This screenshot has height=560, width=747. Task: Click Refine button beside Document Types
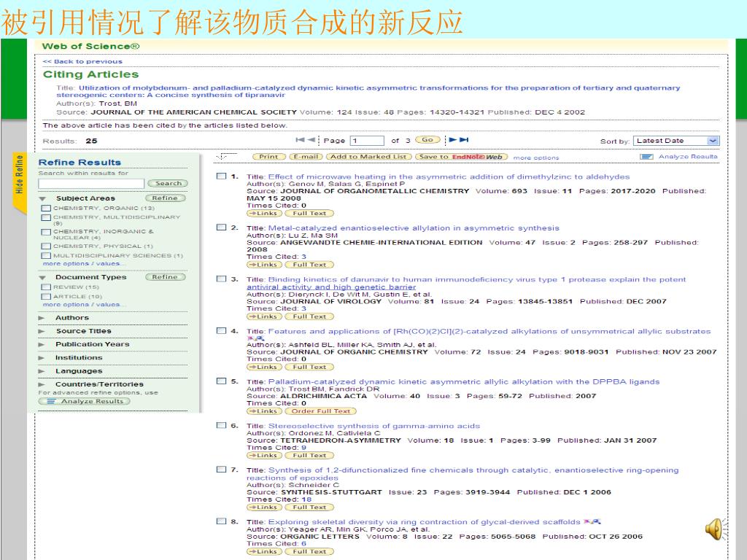click(x=165, y=277)
